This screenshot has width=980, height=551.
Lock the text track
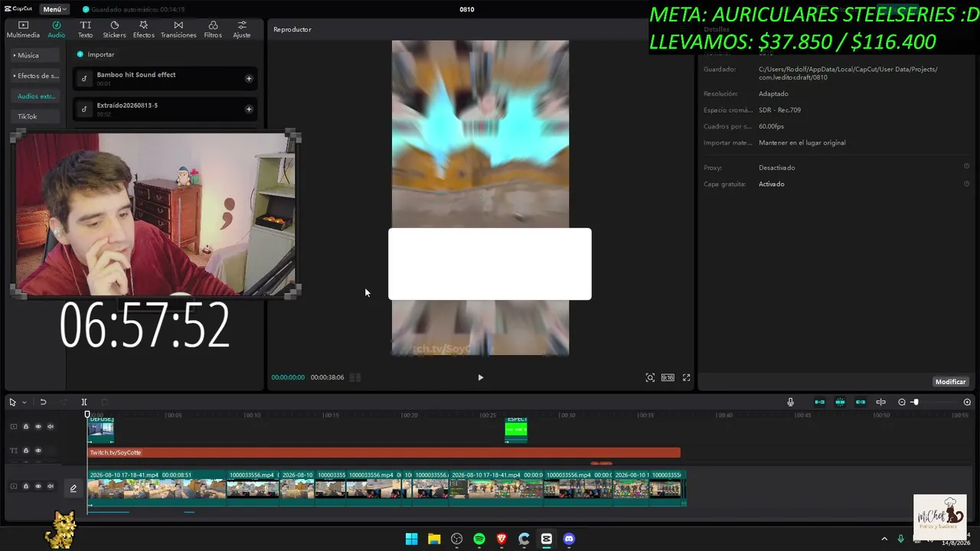click(x=25, y=451)
